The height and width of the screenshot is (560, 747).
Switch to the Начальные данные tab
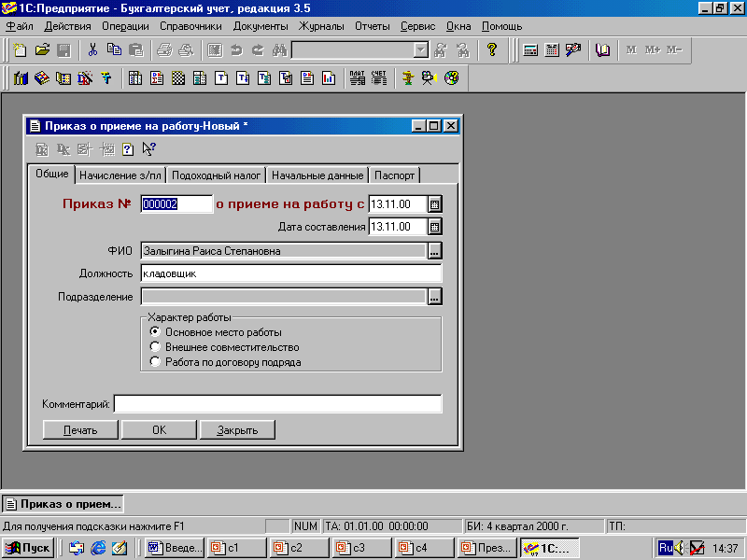(x=317, y=175)
